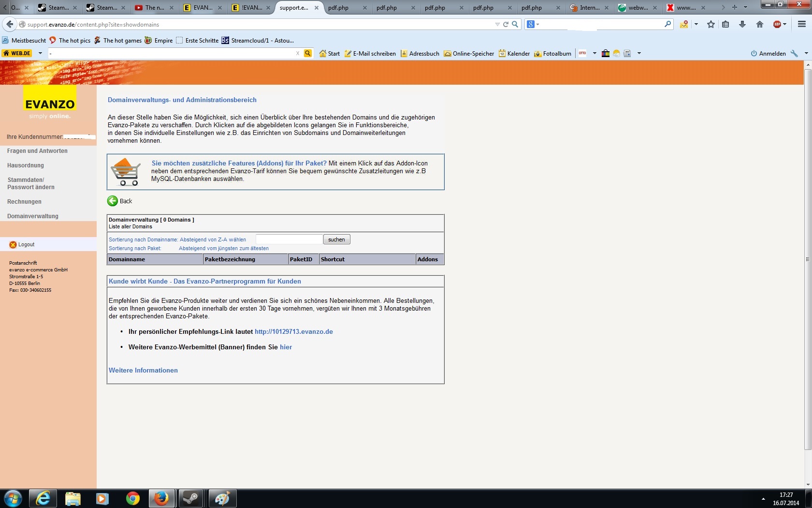812x508 pixels.
Task: Open the mail notifier envelope icon
Action: point(684,24)
